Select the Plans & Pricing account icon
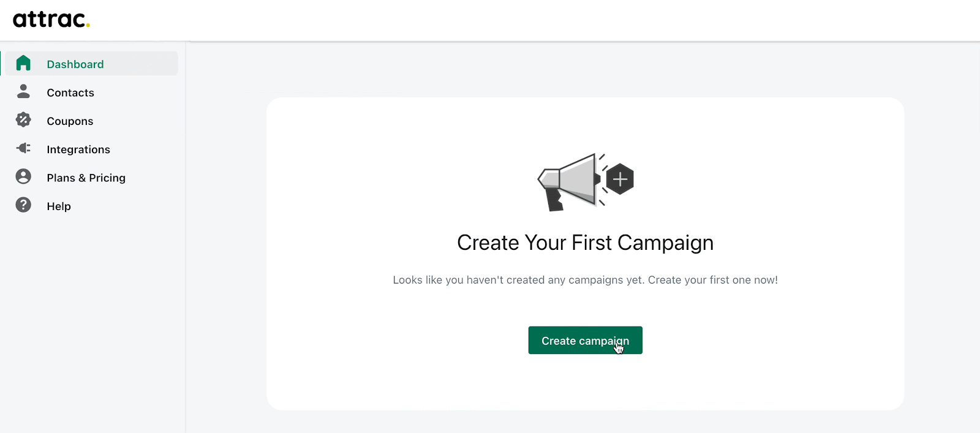This screenshot has width=980, height=433. click(x=23, y=176)
